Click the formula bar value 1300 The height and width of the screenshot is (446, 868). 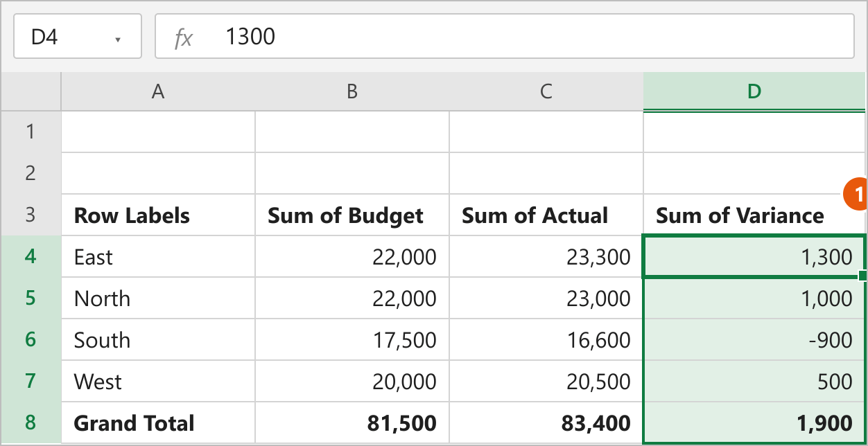[x=250, y=37]
